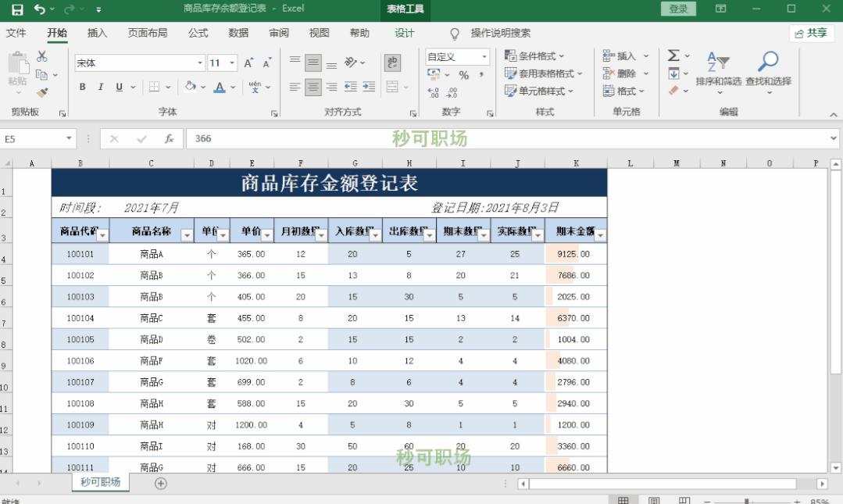Toggle middle vertical alignment

pos(313,63)
